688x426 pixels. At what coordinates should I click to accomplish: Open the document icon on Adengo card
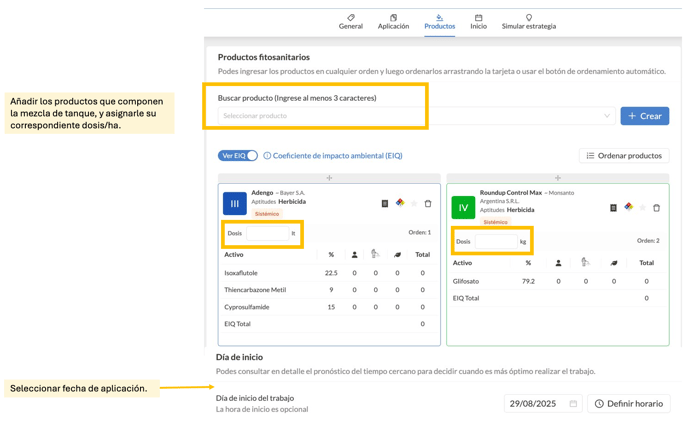tap(385, 204)
